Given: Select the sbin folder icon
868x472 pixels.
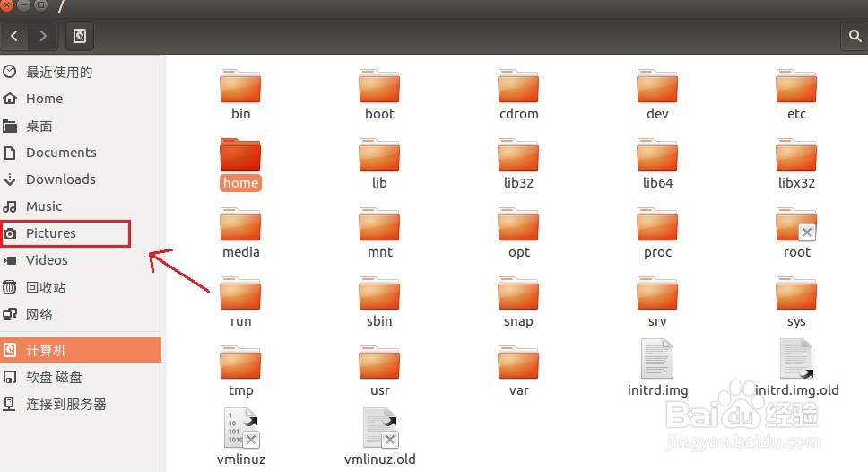Looking at the screenshot, I should pos(379,293).
